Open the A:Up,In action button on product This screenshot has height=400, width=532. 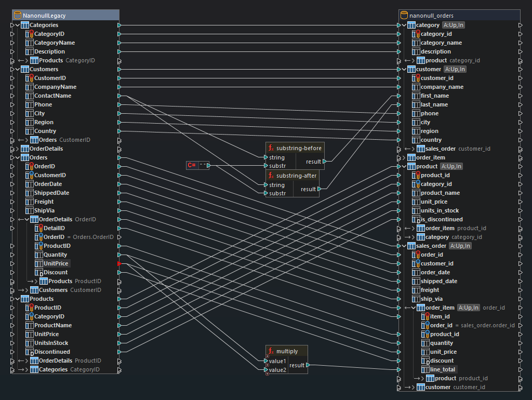[x=451, y=166]
